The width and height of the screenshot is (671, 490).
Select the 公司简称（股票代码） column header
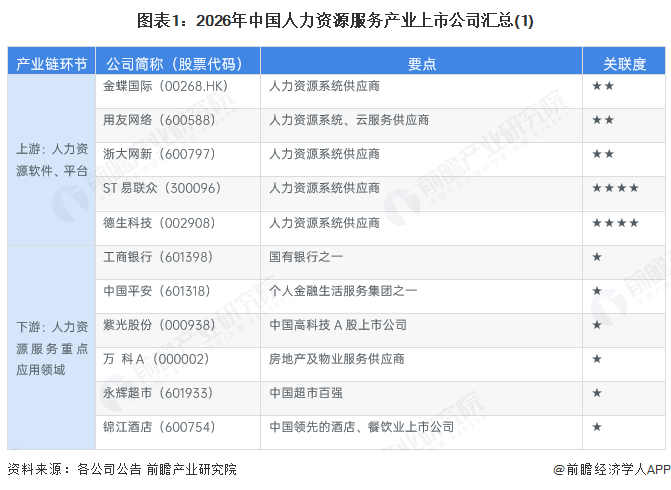click(178, 61)
